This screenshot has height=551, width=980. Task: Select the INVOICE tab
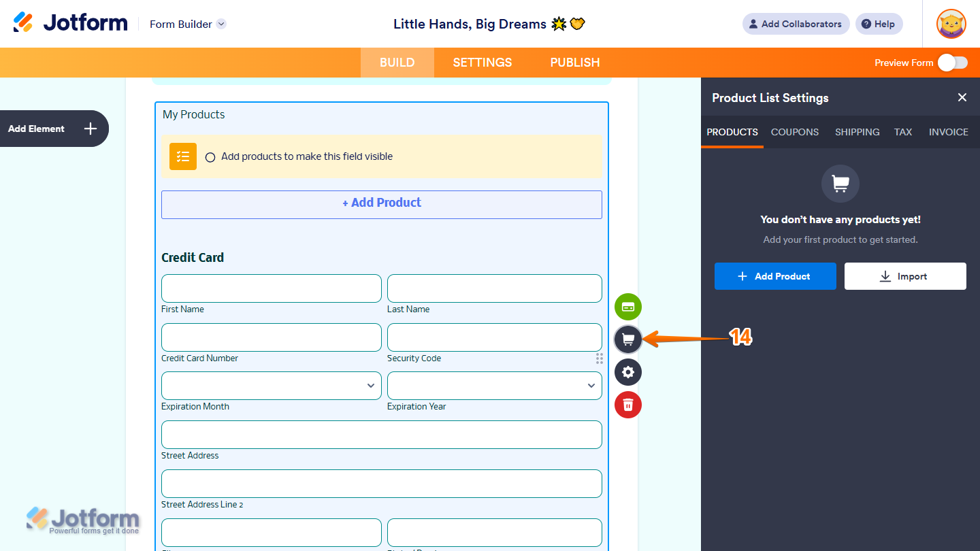[x=949, y=132]
